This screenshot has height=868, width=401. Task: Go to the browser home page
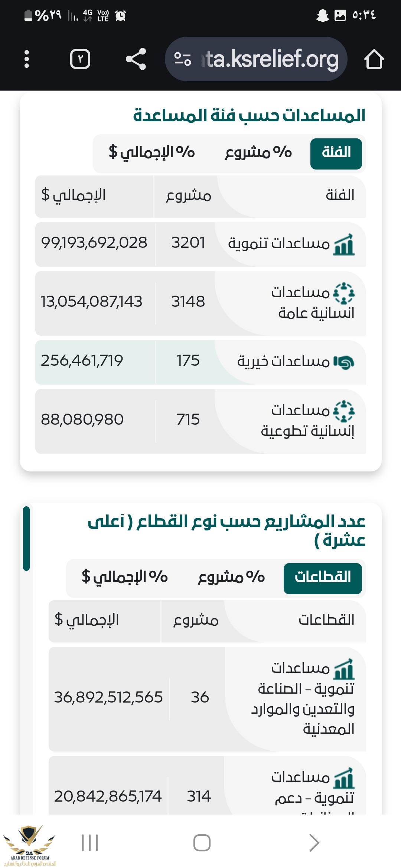point(374,59)
